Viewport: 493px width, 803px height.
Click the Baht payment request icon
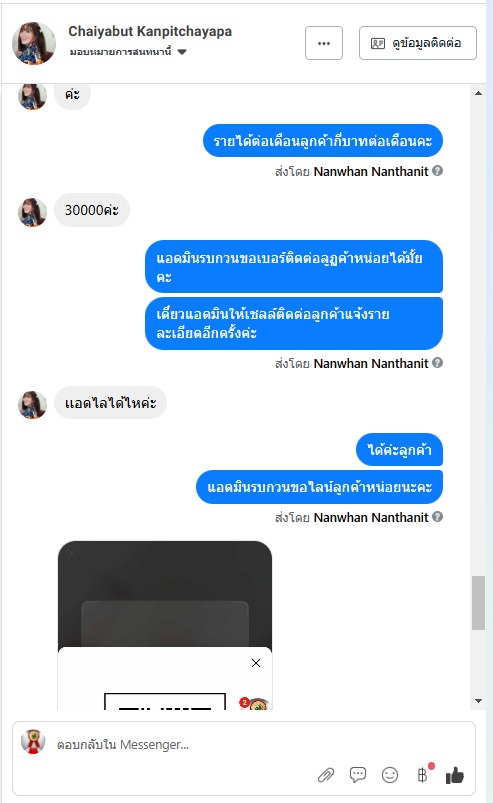coord(423,774)
